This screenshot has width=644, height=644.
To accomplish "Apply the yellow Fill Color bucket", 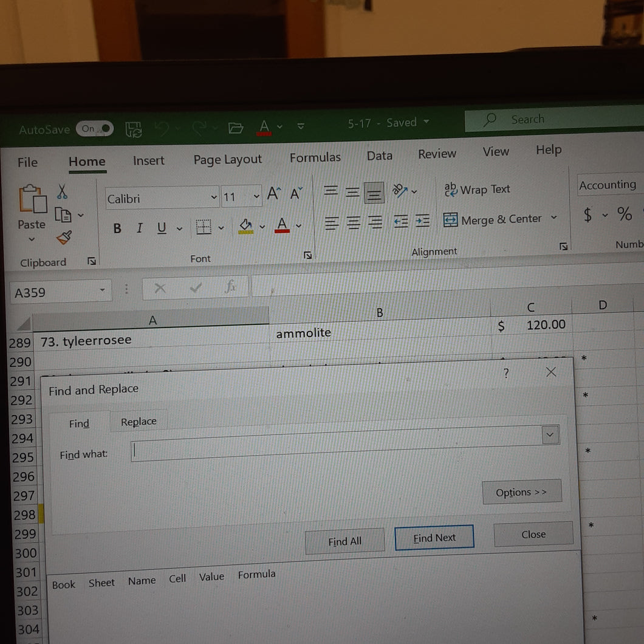I will 245,226.
